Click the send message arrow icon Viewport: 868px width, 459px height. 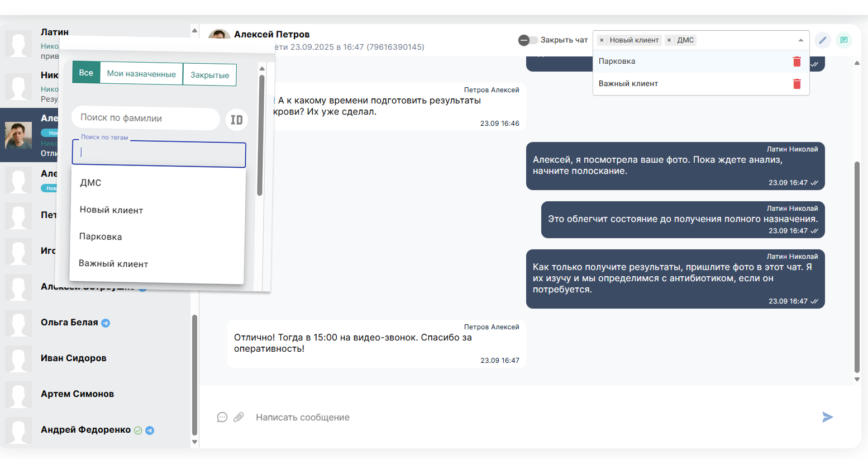tap(827, 417)
